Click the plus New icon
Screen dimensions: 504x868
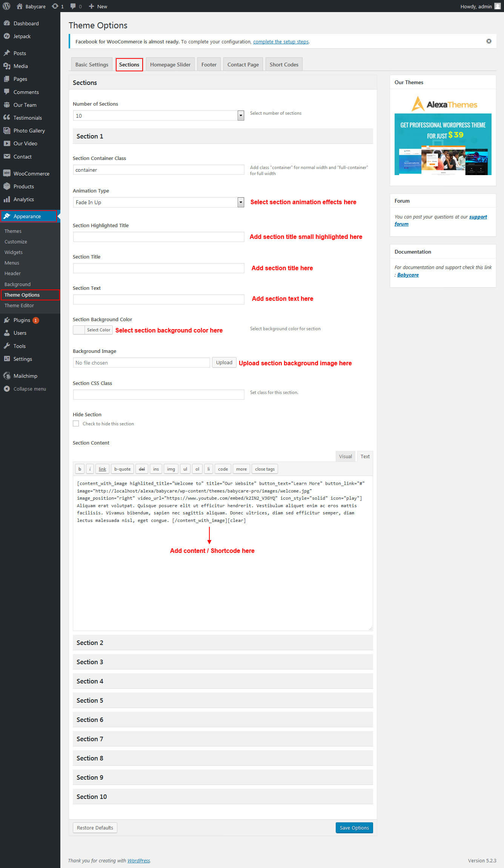pyautogui.click(x=91, y=6)
